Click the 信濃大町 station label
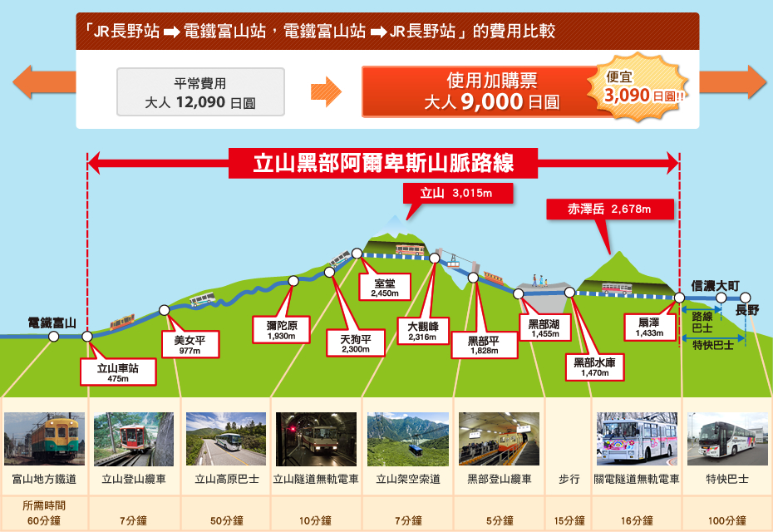This screenshot has width=773, height=532. click(715, 286)
